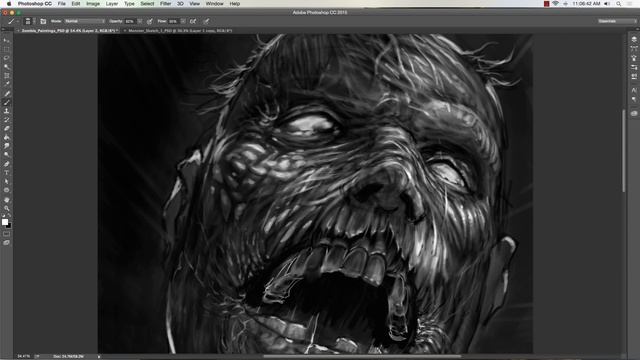Screen dimensions: 640x360
Task: Expand the status bar info arrow
Action: [x=99, y=356]
